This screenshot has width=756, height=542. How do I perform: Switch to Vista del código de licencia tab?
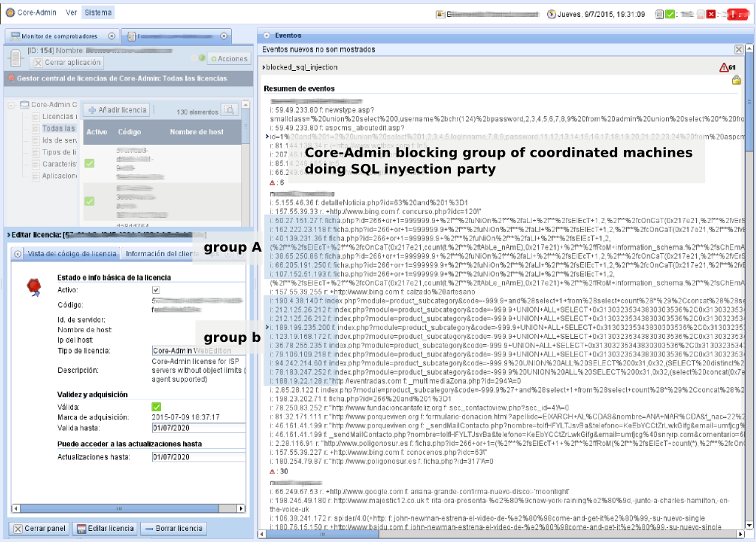[x=72, y=253]
